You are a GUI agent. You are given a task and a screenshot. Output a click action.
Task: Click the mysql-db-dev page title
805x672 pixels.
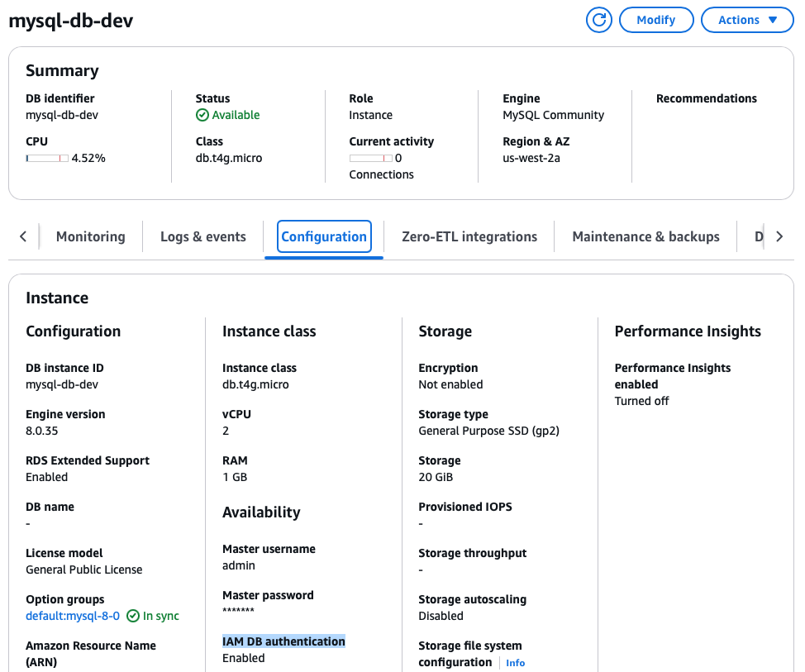[x=71, y=21]
